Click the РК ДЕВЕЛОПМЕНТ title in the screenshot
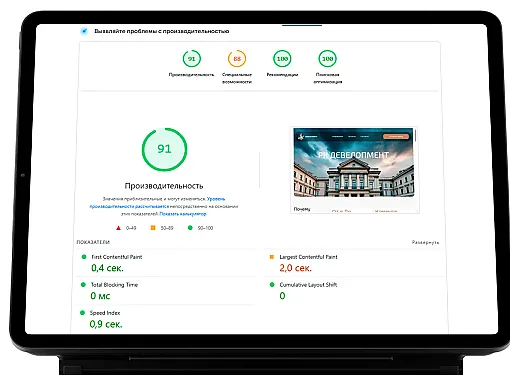Screen dimensions: 510x375 [353, 155]
